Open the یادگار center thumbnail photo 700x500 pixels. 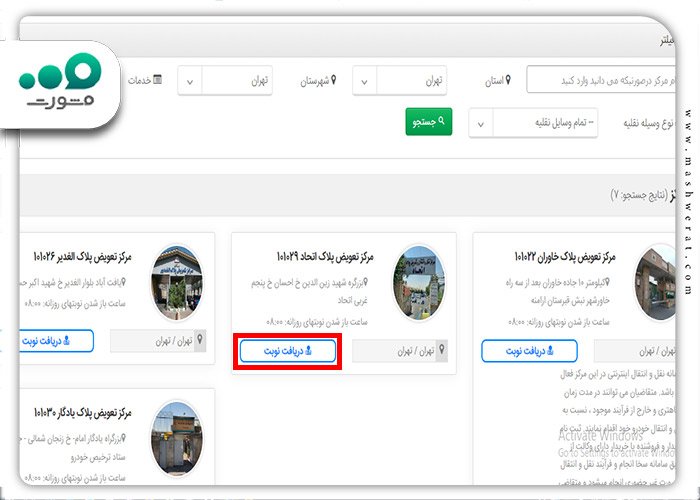tap(177, 438)
